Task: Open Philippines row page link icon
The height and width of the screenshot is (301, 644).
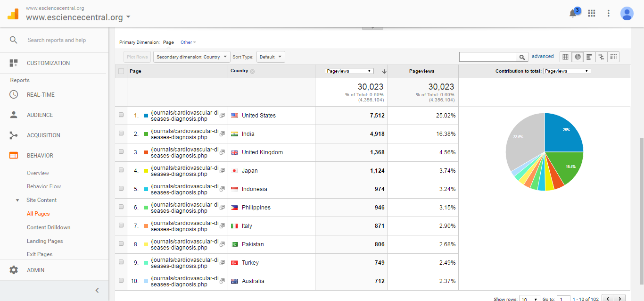Action: (223, 208)
